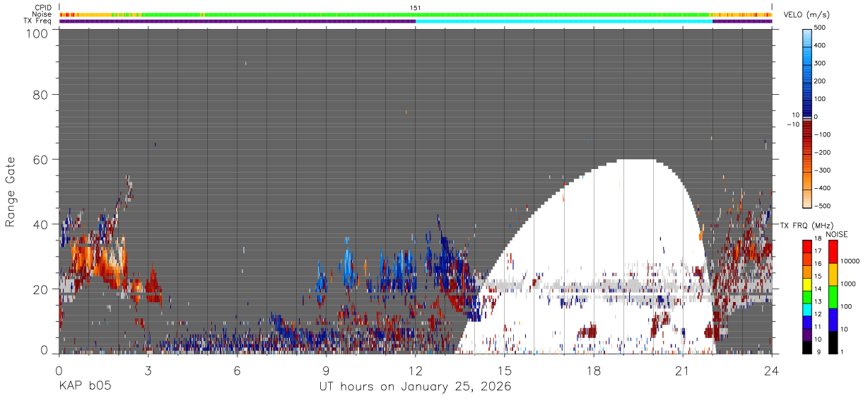Click the TX Freq row label
Screen dimensions: 868x401
pyautogui.click(x=36, y=21)
